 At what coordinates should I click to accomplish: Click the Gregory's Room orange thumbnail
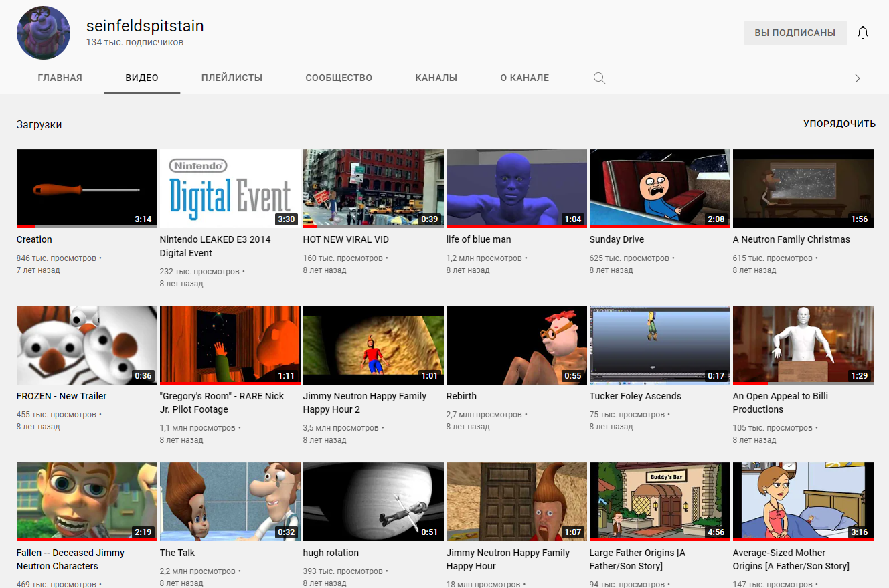(230, 345)
